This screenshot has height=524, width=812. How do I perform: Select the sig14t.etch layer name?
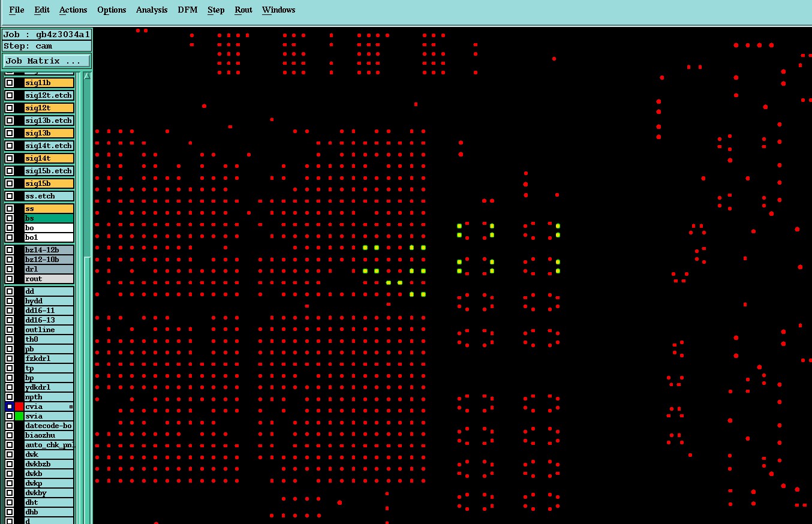coord(49,146)
